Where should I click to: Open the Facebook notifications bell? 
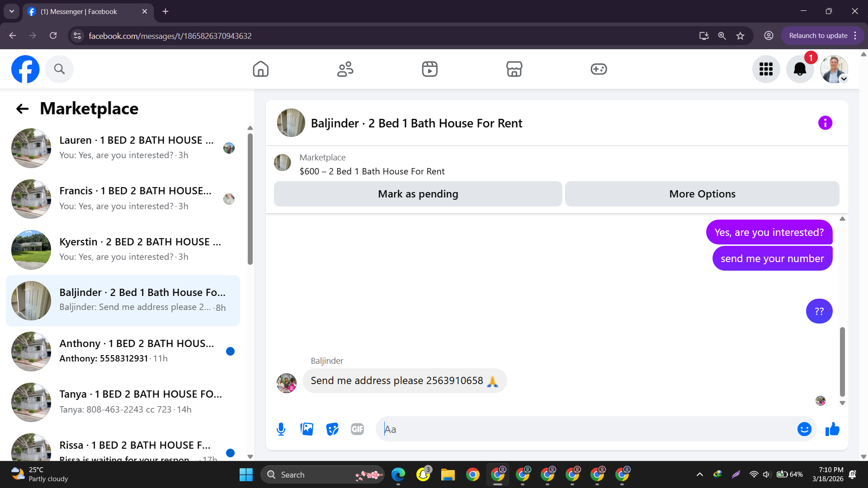click(x=800, y=69)
